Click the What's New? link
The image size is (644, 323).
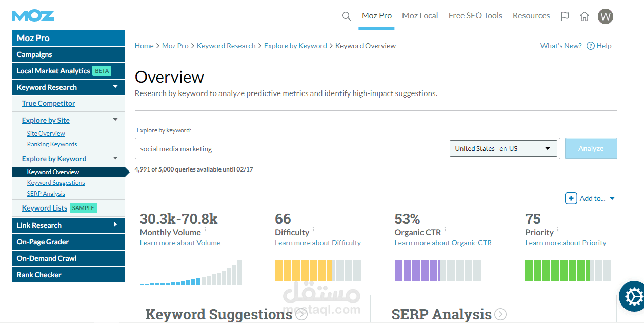tap(561, 46)
